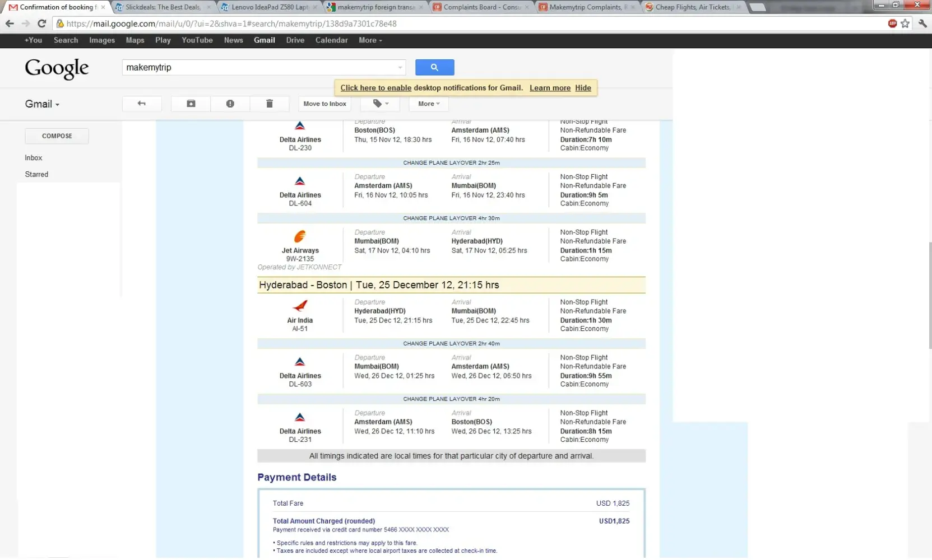Open the Learn more link
Image resolution: width=932 pixels, height=560 pixels.
550,88
